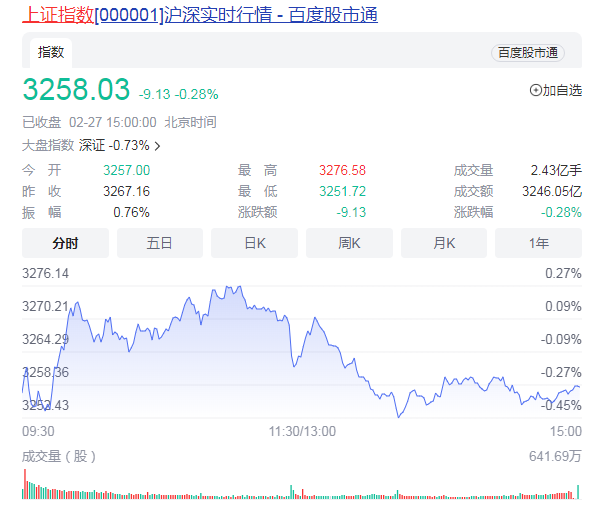This screenshot has height=507, width=595.
Task: Switch chart to 周K view
Action: pos(349,243)
